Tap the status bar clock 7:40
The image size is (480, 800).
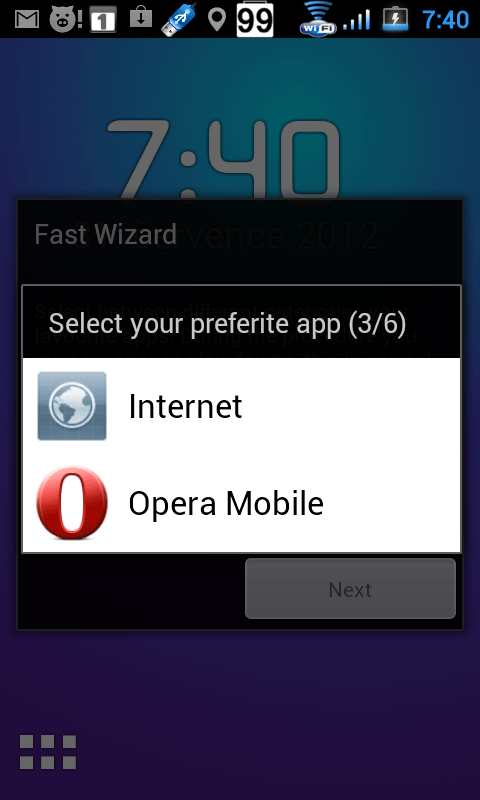click(x=446, y=20)
